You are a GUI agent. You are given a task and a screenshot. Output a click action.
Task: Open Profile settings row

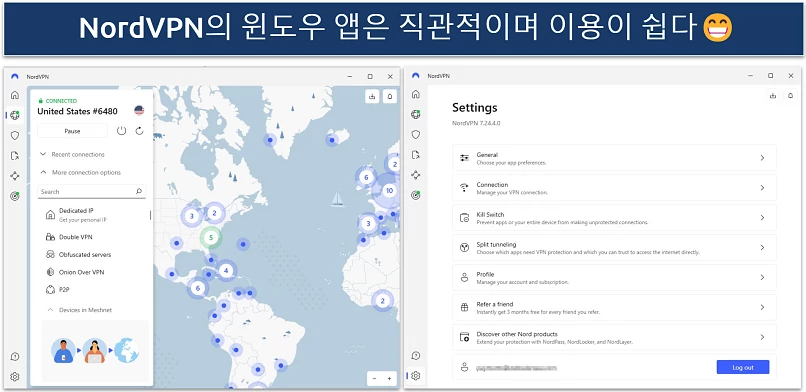click(x=614, y=277)
